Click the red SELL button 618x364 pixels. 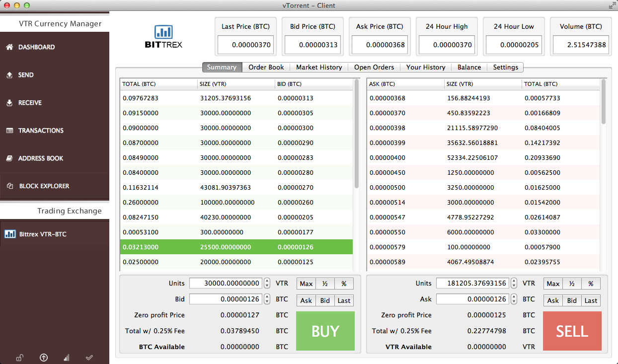click(572, 331)
